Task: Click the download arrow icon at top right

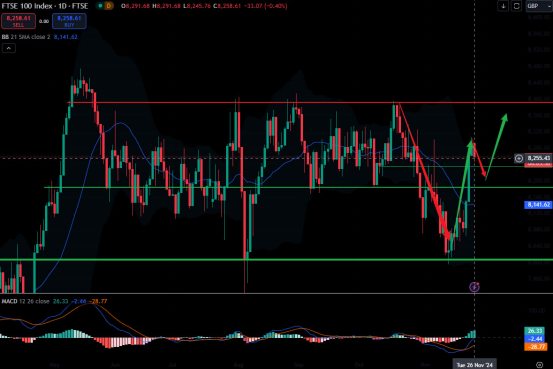Action: (503, 6)
